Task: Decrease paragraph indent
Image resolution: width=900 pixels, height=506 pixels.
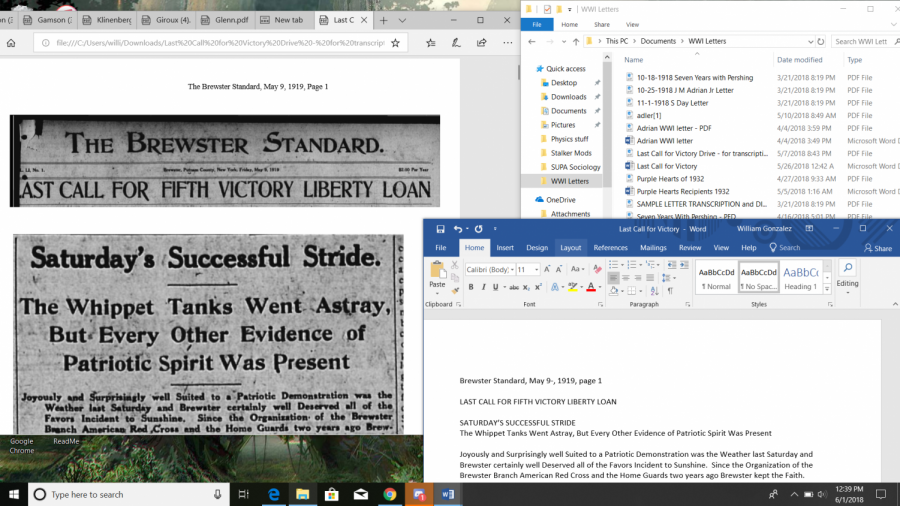Action: (672, 264)
